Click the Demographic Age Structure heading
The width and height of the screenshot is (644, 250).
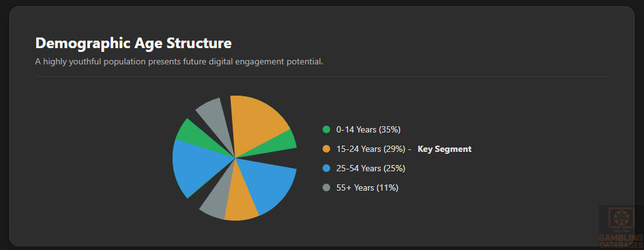[x=133, y=43]
